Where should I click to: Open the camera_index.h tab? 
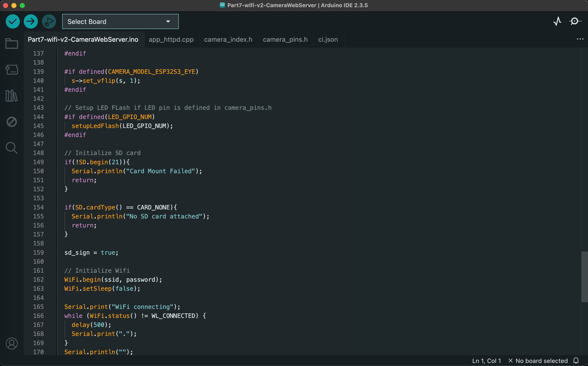[228, 39]
